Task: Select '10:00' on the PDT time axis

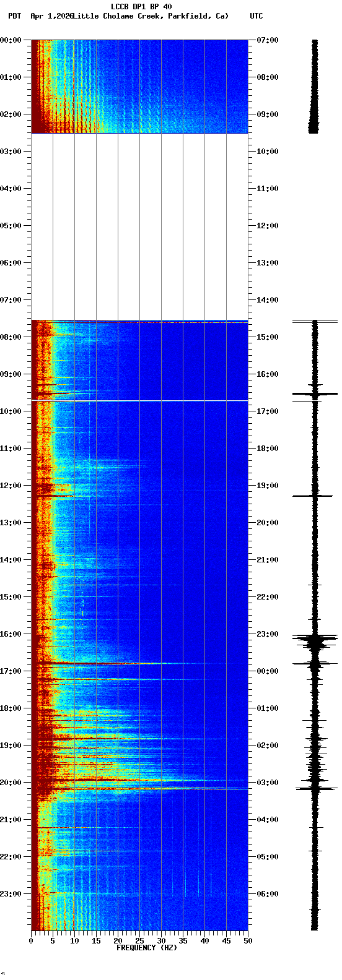Action: click(11, 411)
